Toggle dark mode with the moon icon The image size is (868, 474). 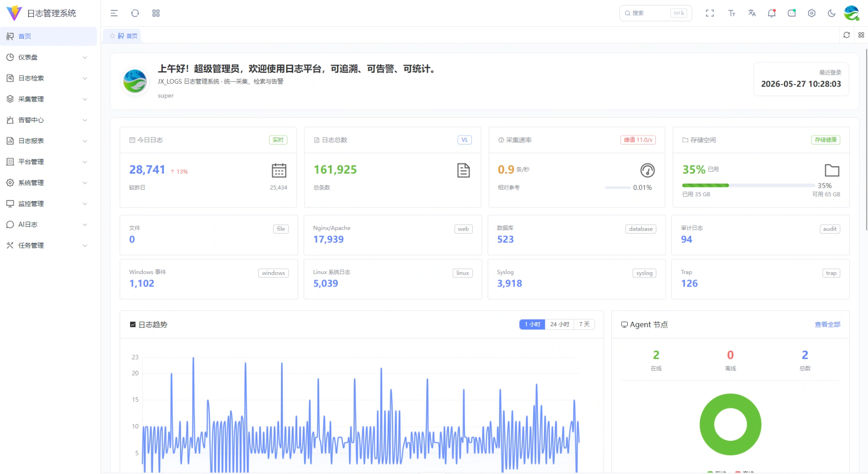[x=831, y=13]
